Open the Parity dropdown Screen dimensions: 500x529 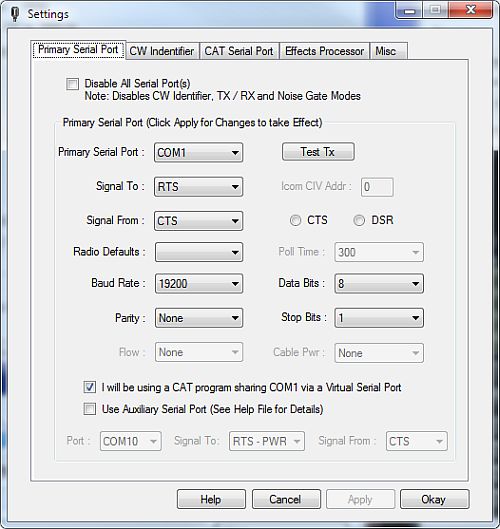coord(199,318)
